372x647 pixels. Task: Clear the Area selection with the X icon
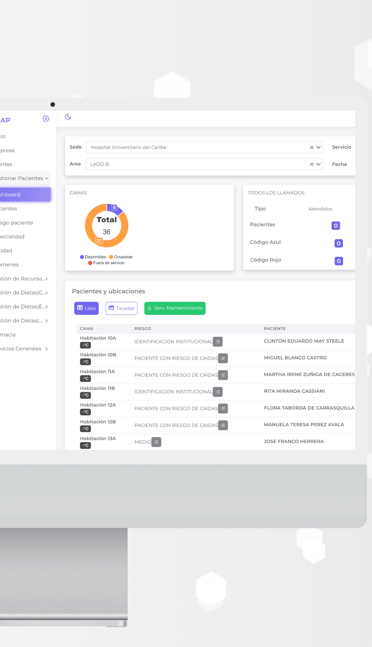(x=311, y=164)
